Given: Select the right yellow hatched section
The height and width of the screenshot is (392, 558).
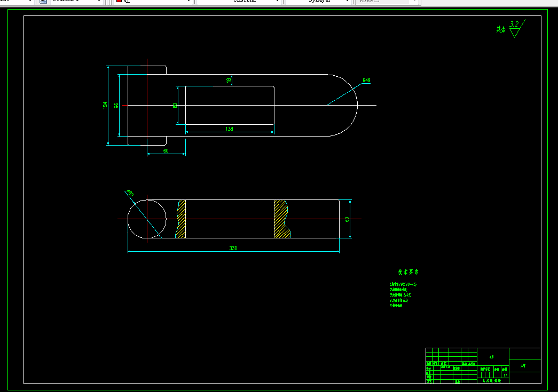Looking at the screenshot, I should (x=282, y=219).
